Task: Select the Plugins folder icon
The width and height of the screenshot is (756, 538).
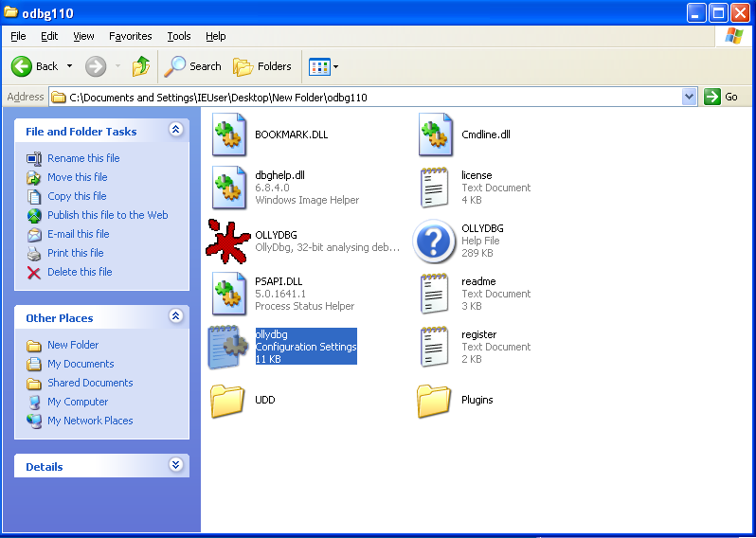Action: tap(434, 400)
